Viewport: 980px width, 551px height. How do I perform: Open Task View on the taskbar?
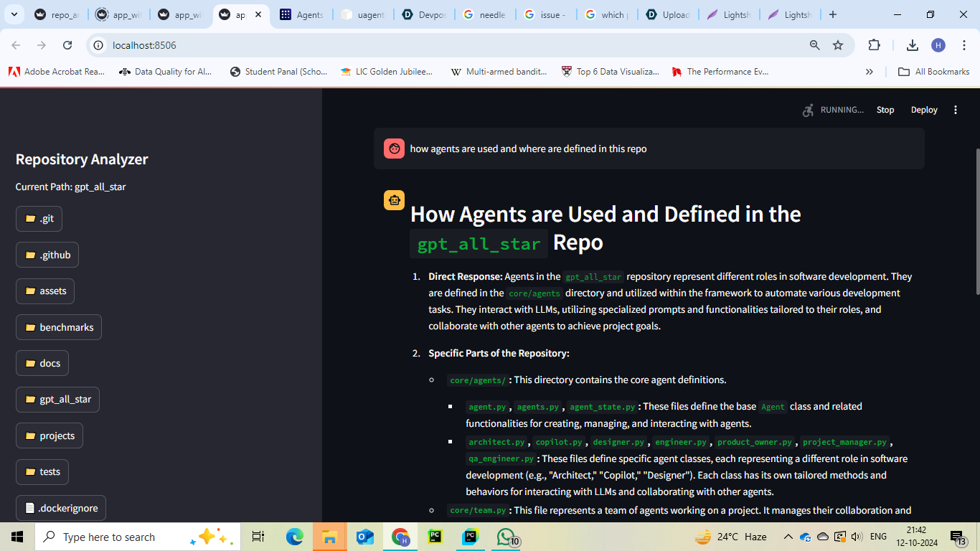tap(258, 537)
